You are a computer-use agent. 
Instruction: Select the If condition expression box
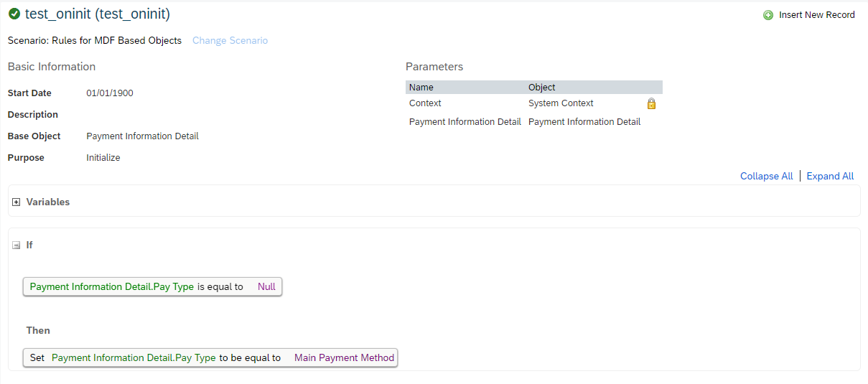click(x=152, y=287)
